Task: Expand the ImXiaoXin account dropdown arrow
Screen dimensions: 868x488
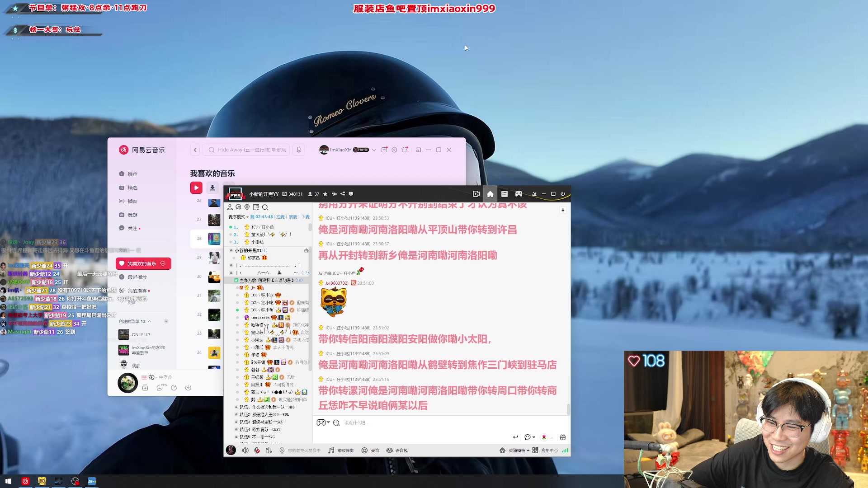Action: click(x=374, y=150)
